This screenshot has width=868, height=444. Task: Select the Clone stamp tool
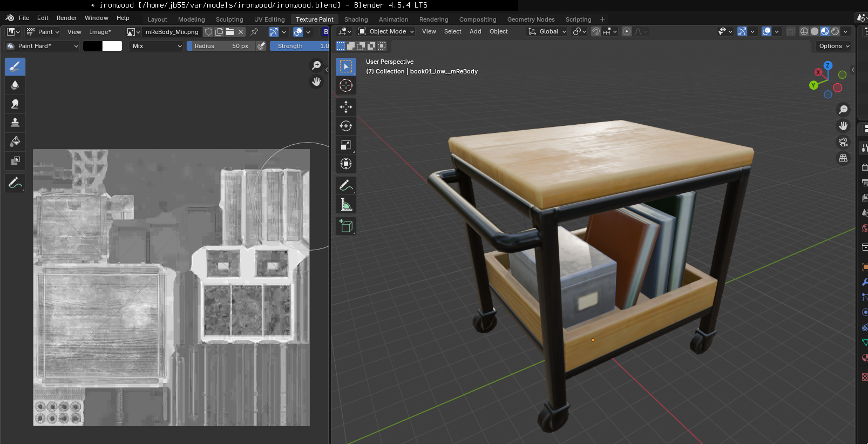(15, 123)
